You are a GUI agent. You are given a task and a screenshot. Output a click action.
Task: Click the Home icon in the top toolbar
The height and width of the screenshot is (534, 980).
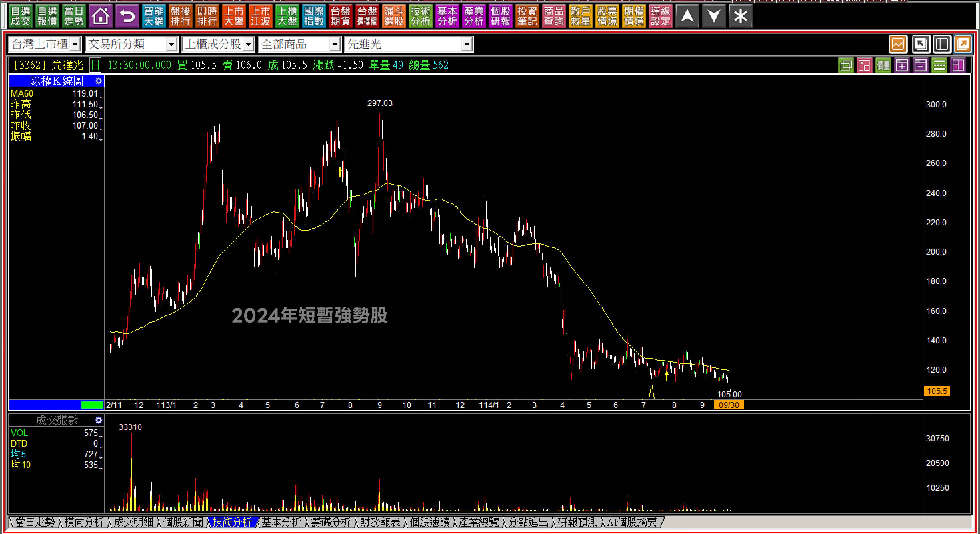100,16
